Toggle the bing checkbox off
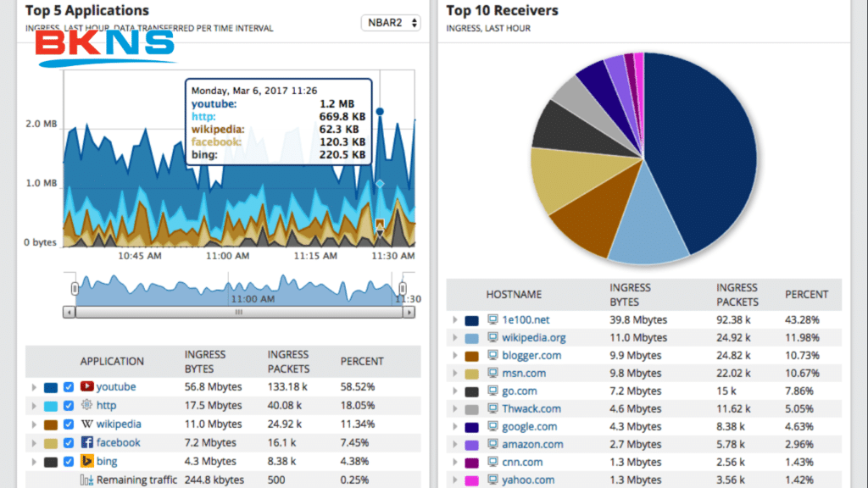Viewport: 868px width, 488px height. (69, 460)
